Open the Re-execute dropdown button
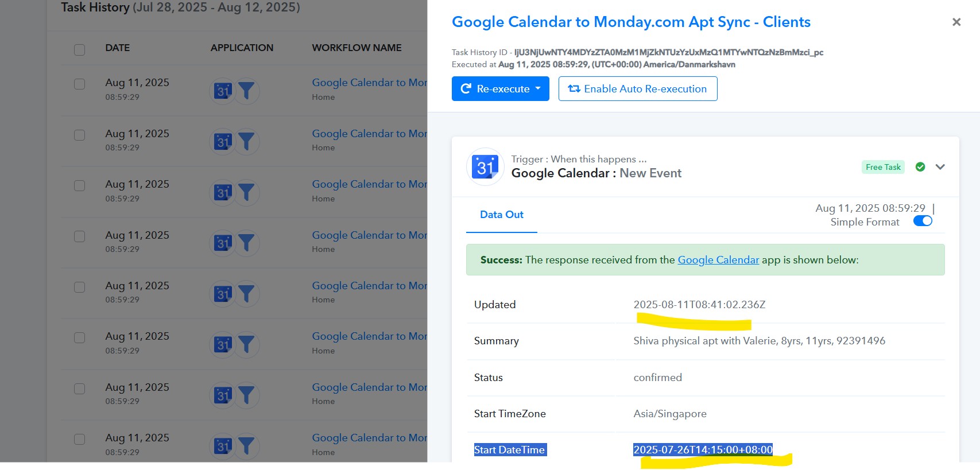Image resolution: width=980 pixels, height=470 pixels. point(500,89)
